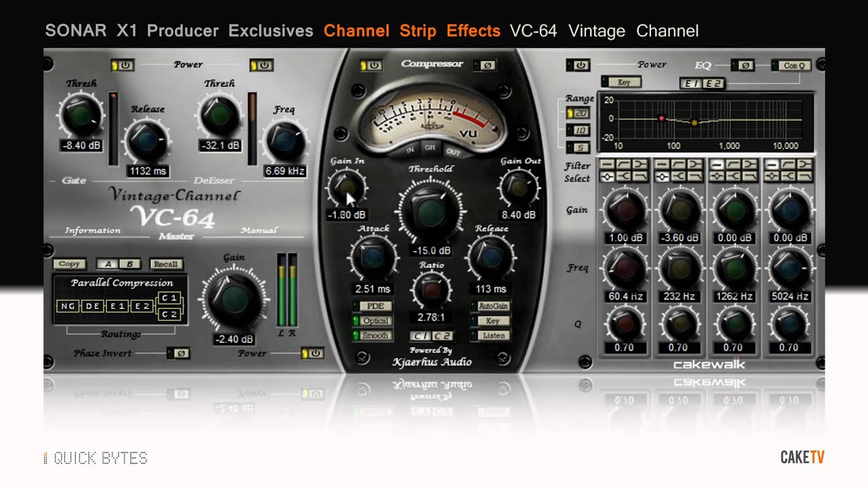The height and width of the screenshot is (488, 868).
Task: Toggle the compressor Smooth mode
Action: click(x=372, y=335)
